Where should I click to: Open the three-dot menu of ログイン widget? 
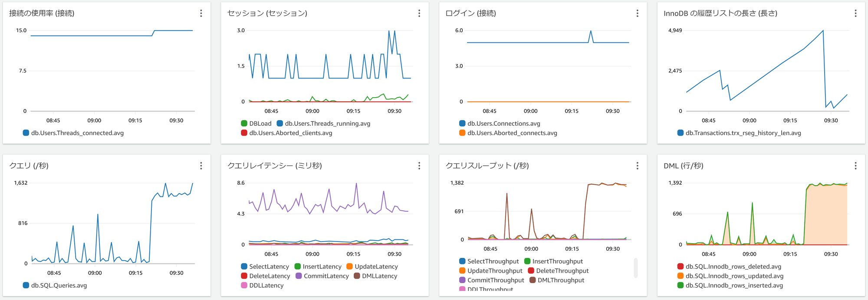638,13
